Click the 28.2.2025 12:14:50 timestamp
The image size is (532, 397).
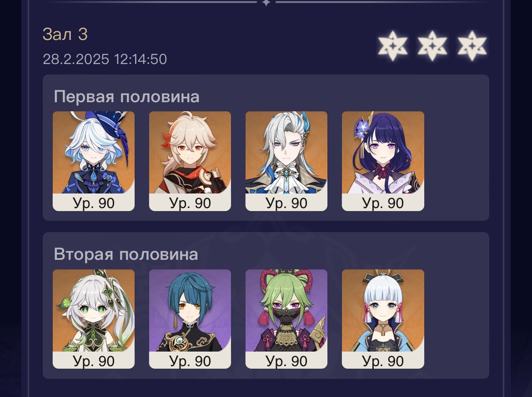(105, 59)
